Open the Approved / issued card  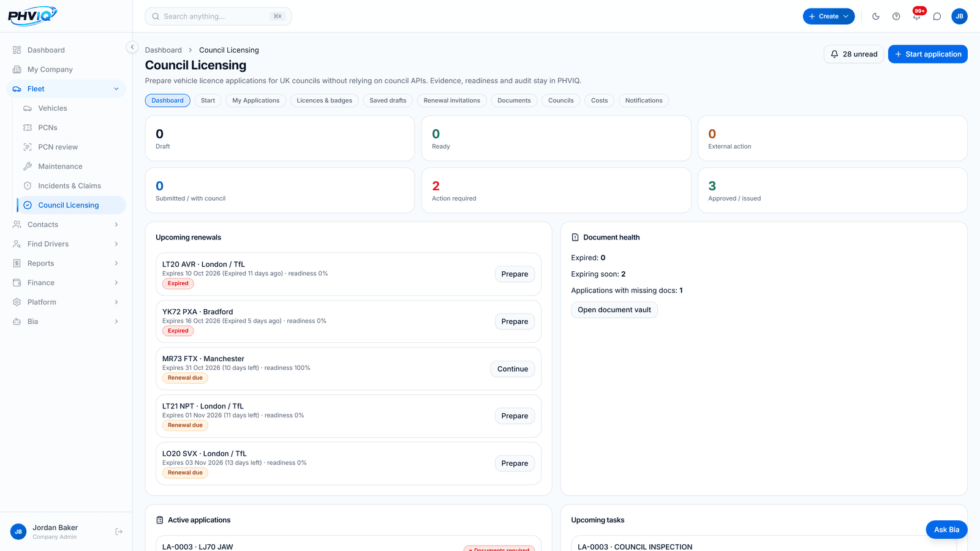coord(832,190)
